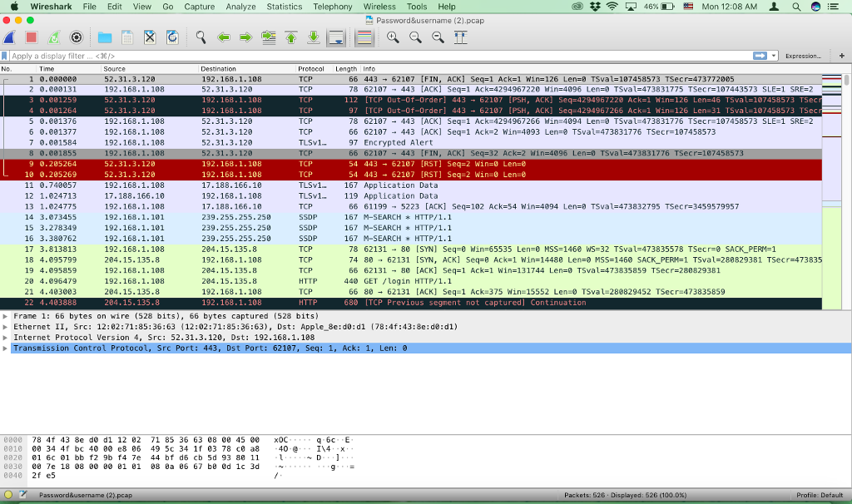The image size is (852, 504).
Task: Open a saved capture file
Action: click(103, 37)
